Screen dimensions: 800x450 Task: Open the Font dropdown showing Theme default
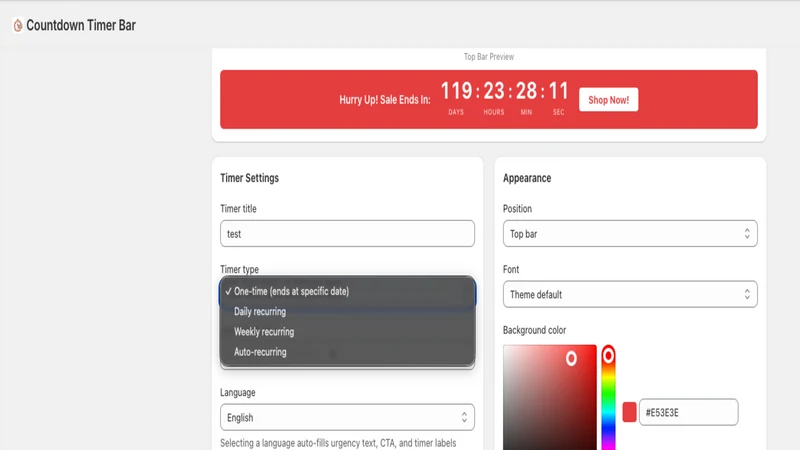pyautogui.click(x=630, y=294)
